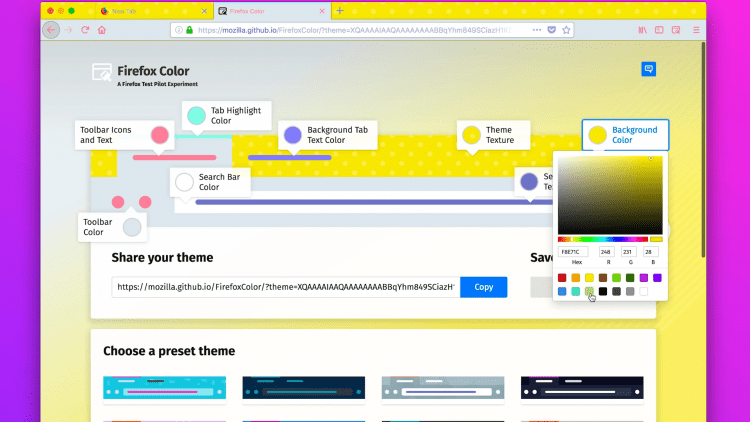
Task: Click inside the saturation gradient area
Action: pyautogui.click(x=610, y=195)
